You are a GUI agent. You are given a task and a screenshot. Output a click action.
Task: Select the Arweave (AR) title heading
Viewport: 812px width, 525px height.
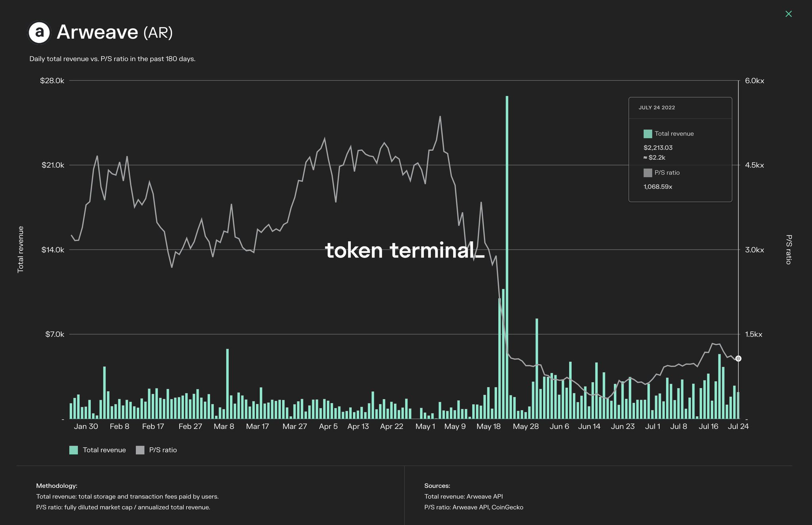point(115,33)
